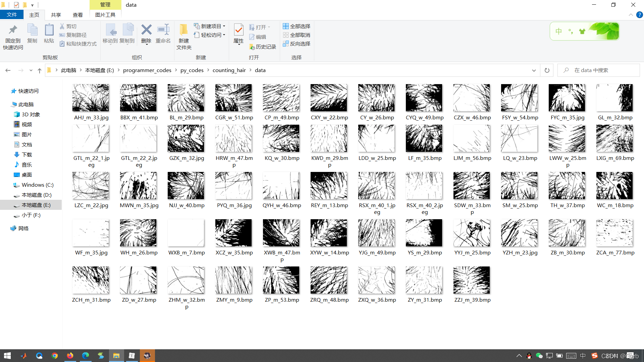Click Select All (全部选择)
The width and height of the screenshot is (644, 362).
tap(297, 26)
